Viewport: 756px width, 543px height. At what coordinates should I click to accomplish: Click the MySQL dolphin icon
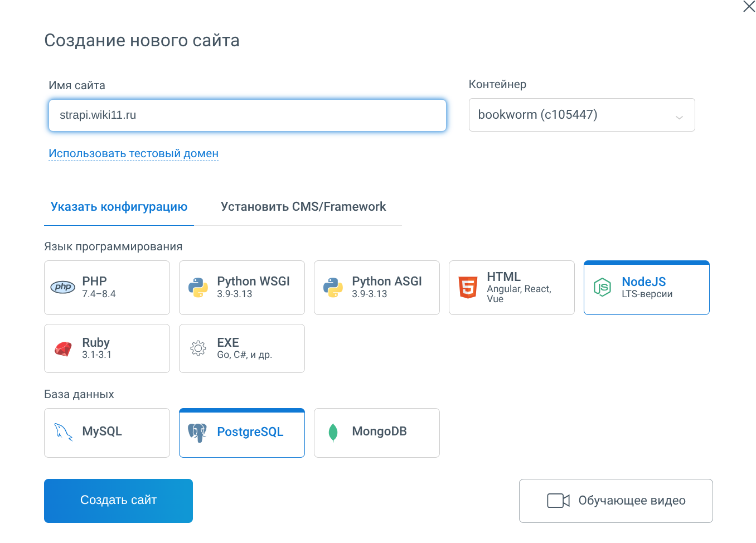[x=63, y=432]
